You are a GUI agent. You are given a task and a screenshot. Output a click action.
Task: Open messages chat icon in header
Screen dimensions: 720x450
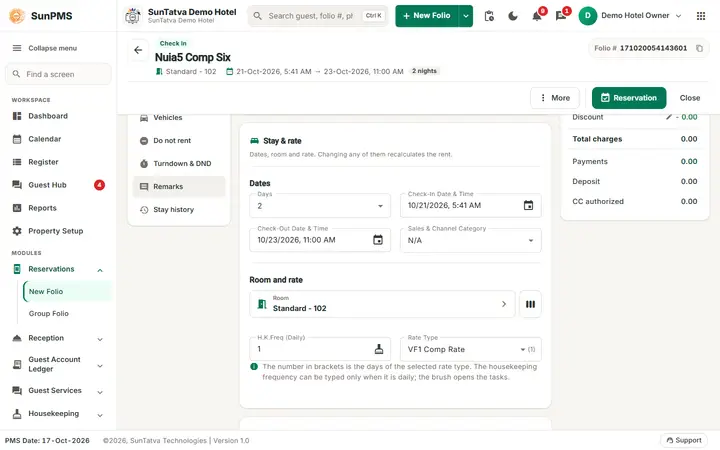tap(561, 16)
